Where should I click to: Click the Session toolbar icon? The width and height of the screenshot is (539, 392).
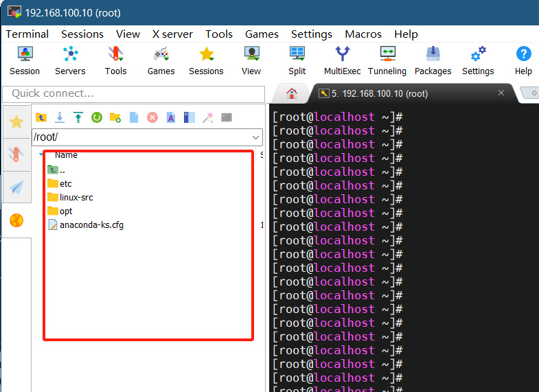[25, 60]
